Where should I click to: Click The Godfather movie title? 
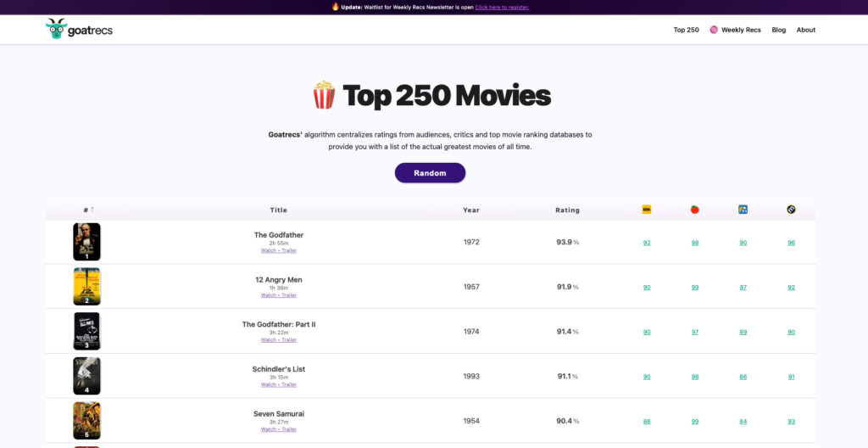pyautogui.click(x=278, y=235)
